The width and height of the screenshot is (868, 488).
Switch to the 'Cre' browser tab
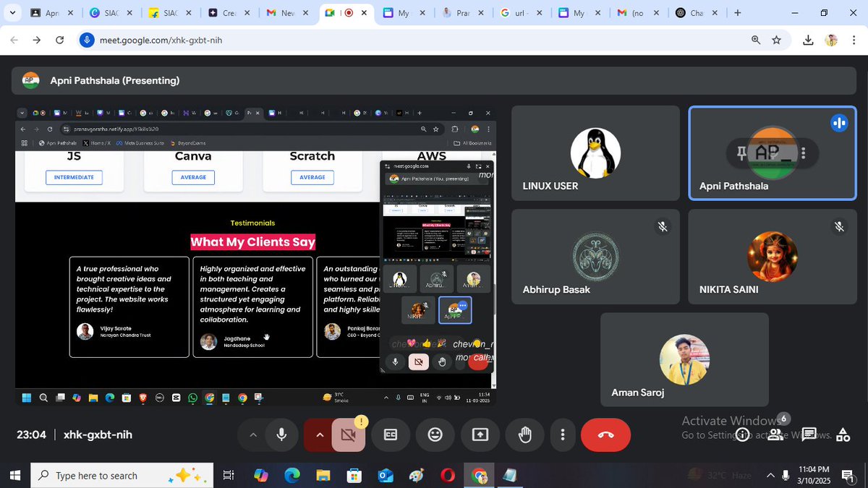(228, 13)
